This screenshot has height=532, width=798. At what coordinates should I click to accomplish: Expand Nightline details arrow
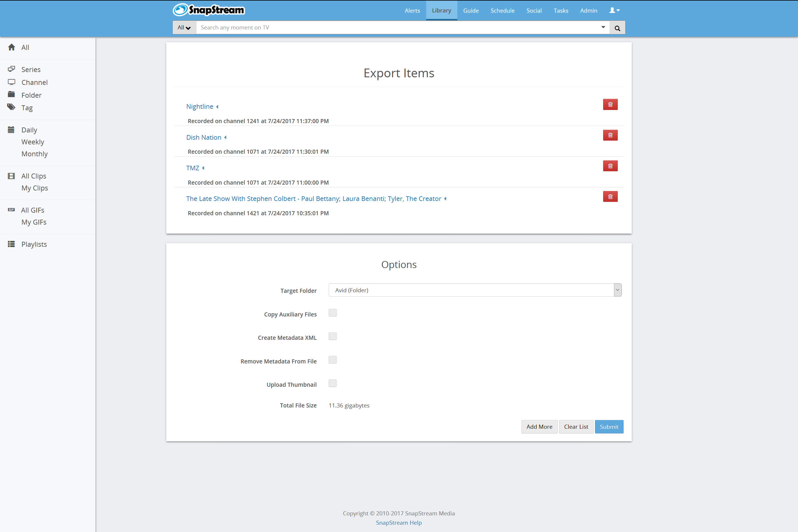[x=217, y=107]
